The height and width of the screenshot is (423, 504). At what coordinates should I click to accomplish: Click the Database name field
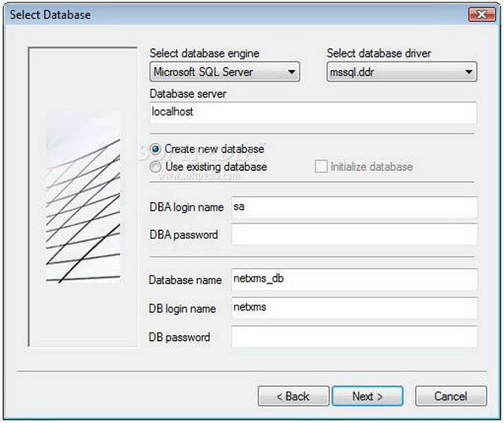354,279
